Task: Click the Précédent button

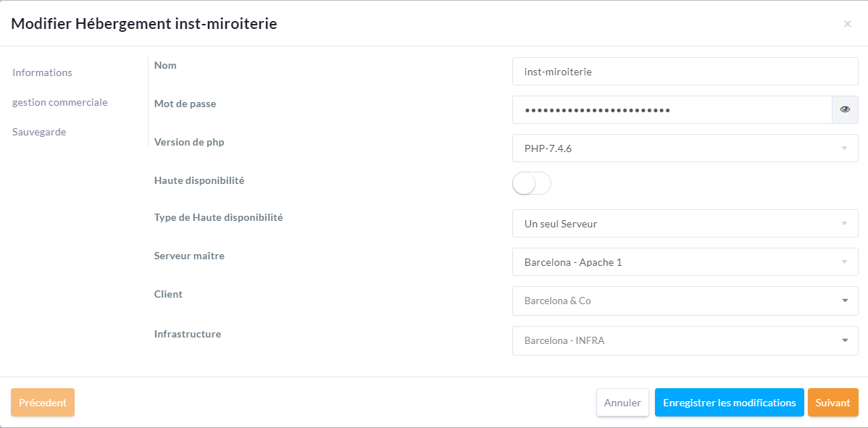Action: click(x=43, y=403)
